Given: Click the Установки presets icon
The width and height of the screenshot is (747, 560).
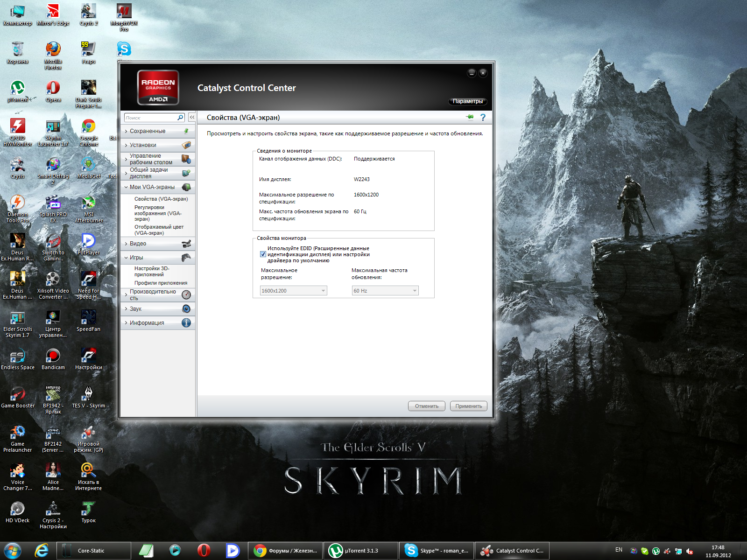Looking at the screenshot, I should [x=186, y=145].
